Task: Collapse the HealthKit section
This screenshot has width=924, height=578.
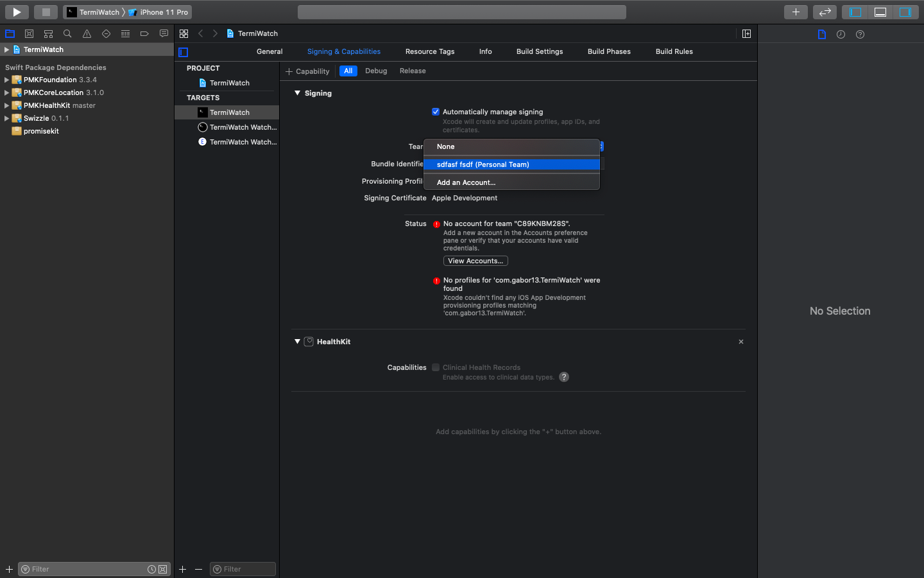Action: pos(297,342)
